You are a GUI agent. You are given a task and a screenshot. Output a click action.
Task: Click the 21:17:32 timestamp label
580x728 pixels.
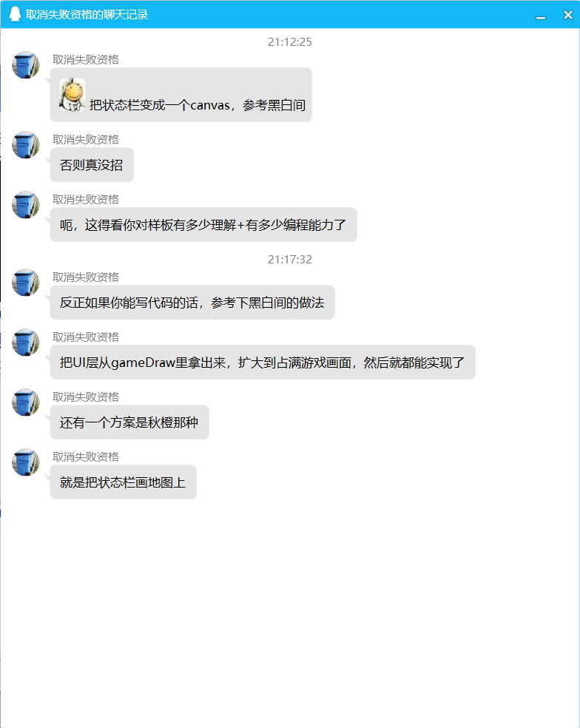[290, 259]
